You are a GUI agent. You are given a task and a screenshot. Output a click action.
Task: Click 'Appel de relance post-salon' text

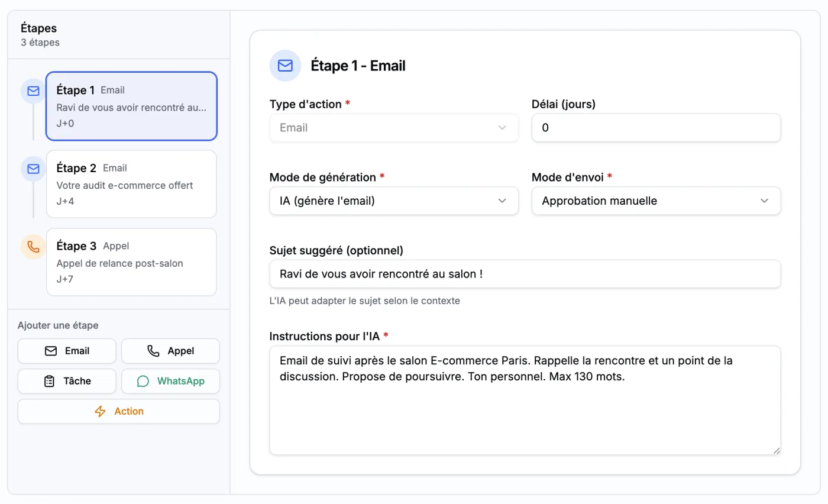click(120, 263)
